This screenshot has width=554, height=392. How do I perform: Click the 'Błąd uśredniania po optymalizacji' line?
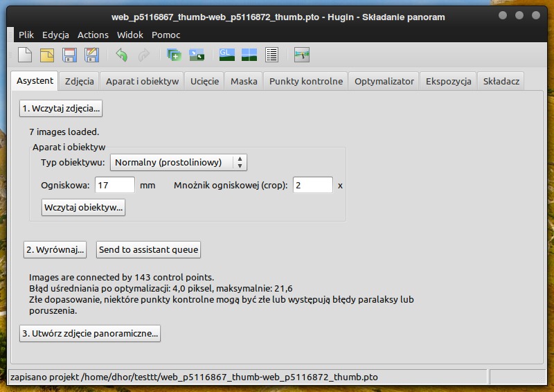tap(161, 288)
